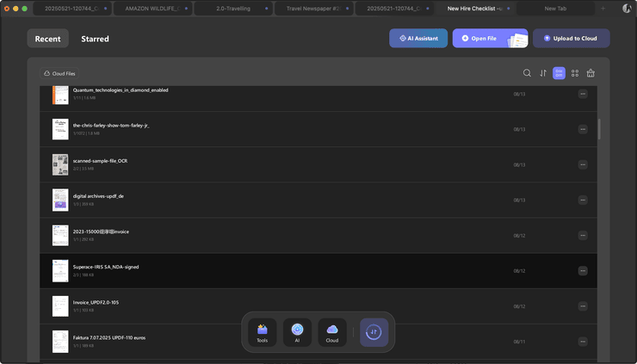Click the file list vertical scrollbar
Image resolution: width=637 pixels, height=364 pixels.
[x=599, y=129]
